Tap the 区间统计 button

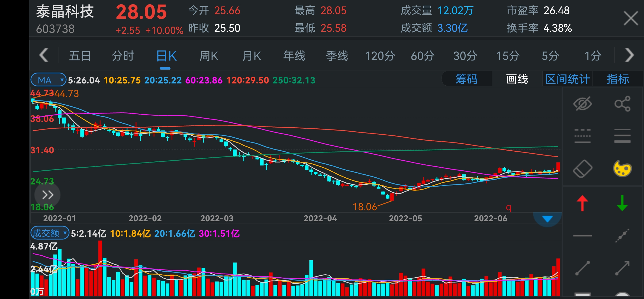[568, 79]
